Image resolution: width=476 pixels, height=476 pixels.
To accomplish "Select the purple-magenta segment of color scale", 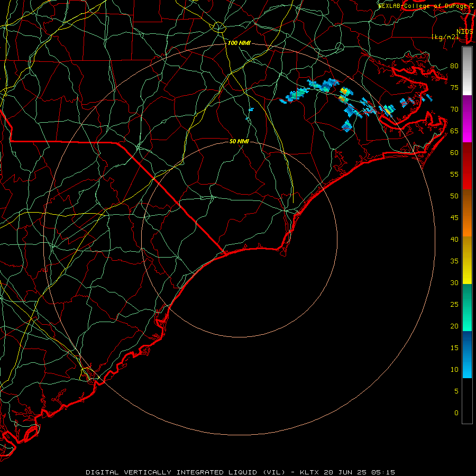I will click(x=467, y=118).
